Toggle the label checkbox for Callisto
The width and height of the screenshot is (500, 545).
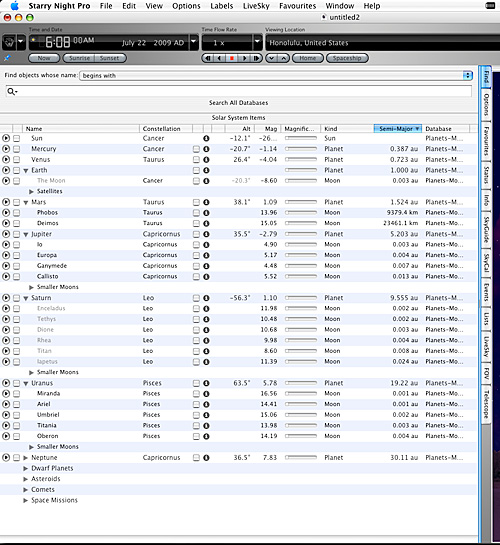[16, 277]
